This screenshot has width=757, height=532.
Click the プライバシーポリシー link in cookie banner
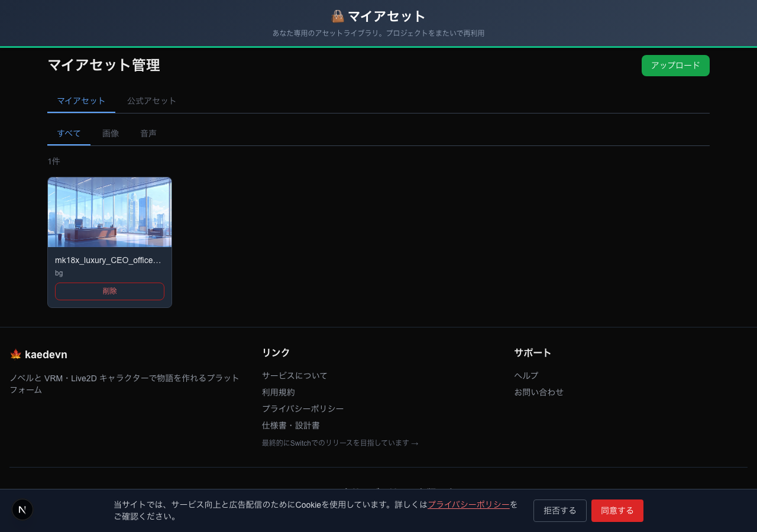click(x=468, y=505)
